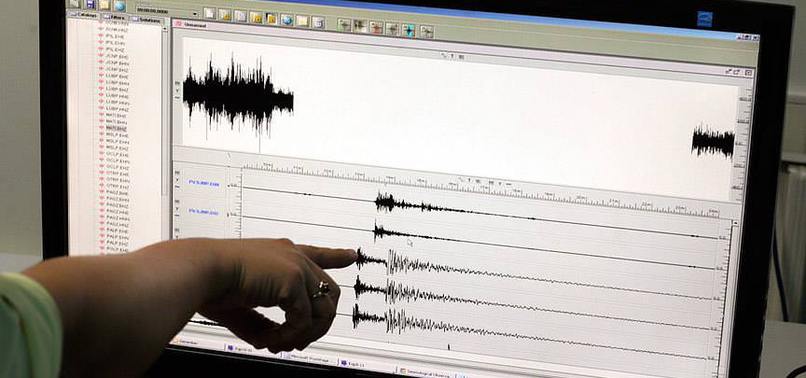806x378 pixels.
Task: Switch to the Filters tab in left panel
Action: pos(114,18)
